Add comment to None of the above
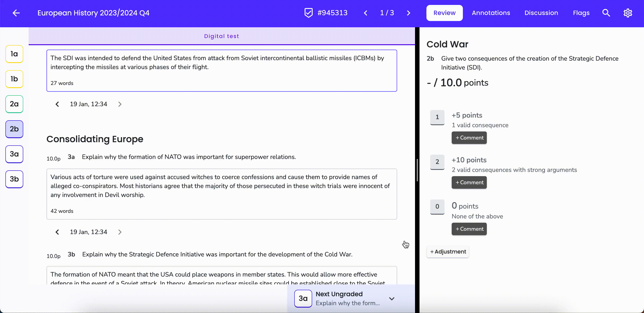This screenshot has width=644, height=313. (x=469, y=229)
